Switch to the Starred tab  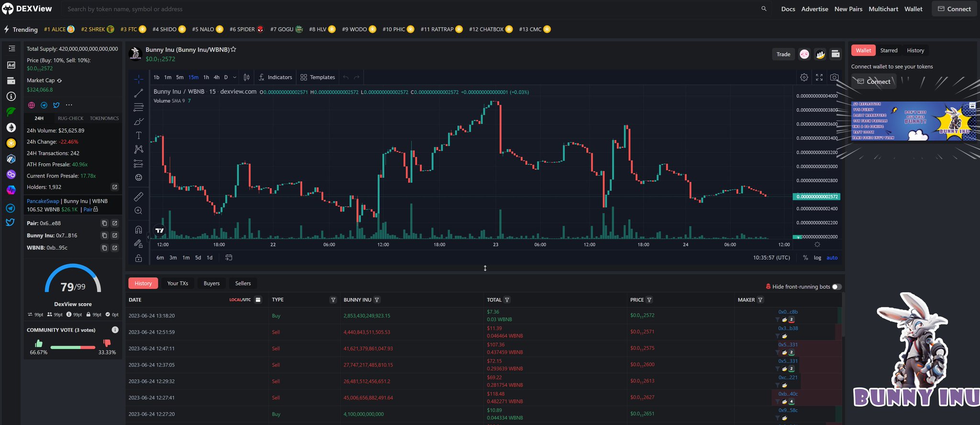click(889, 50)
